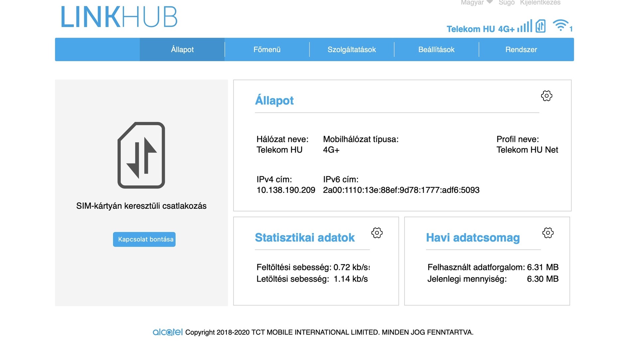Click the Alcatel logo in footer
637x364 pixels.
pyautogui.click(x=168, y=332)
